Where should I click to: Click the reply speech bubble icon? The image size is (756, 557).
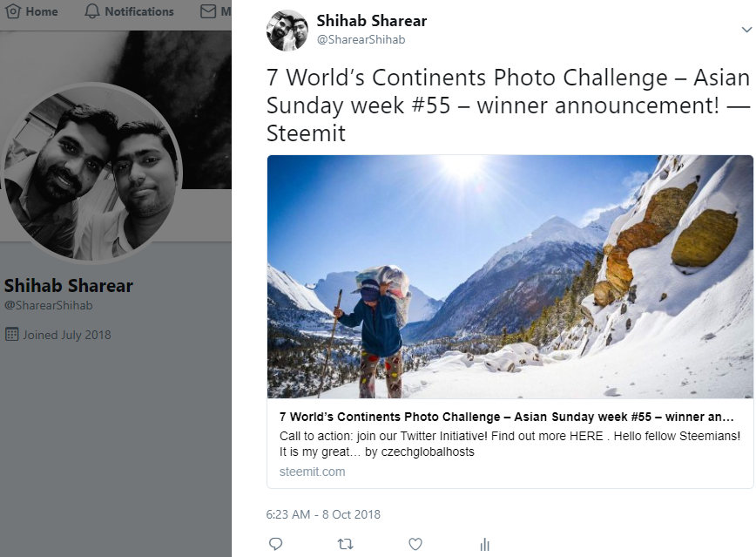[275, 544]
